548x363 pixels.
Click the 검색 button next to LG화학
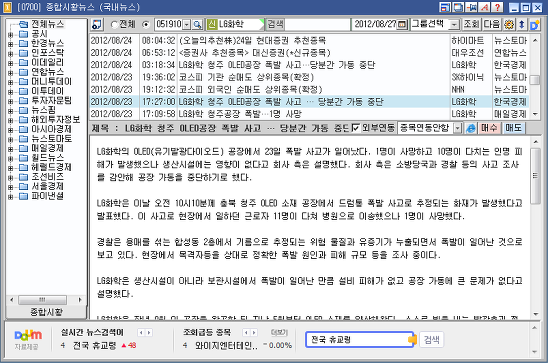(x=275, y=24)
